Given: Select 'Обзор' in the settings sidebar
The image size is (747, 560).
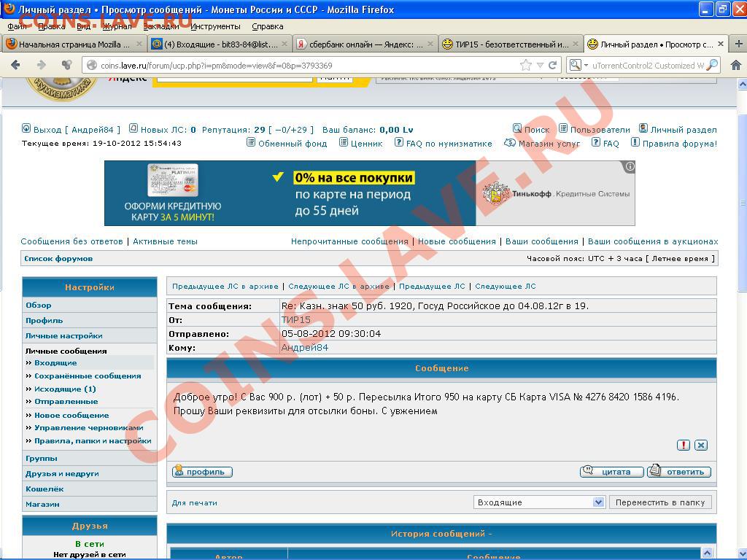Looking at the screenshot, I should point(39,306).
